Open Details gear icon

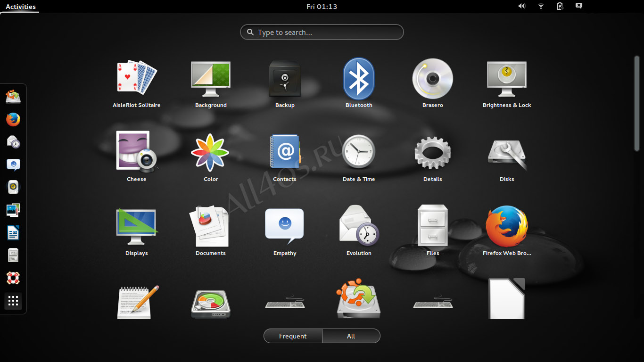point(433,152)
